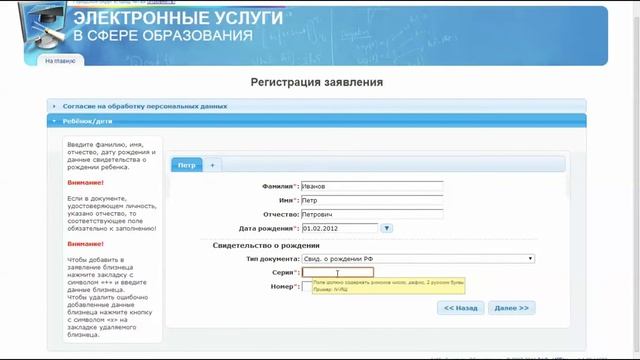640x360 pixels.
Task: Expand 'Согласие на обработку персональных данных' section
Action: click(316, 106)
